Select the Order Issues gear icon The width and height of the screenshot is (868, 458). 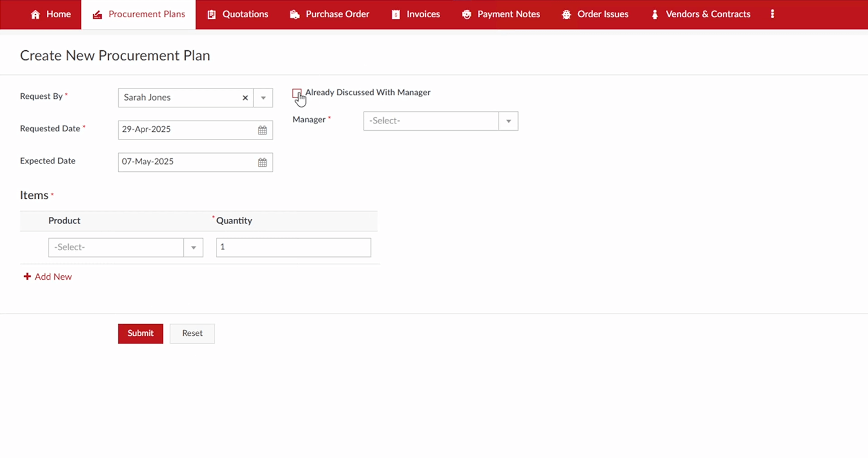(566, 14)
